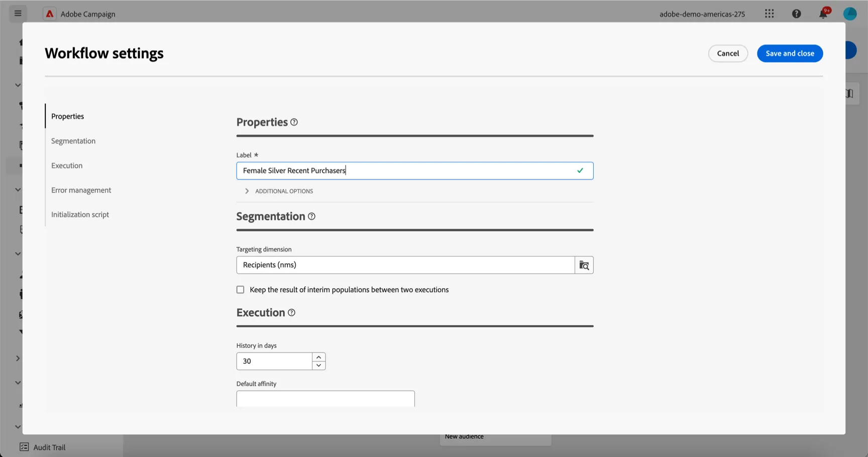Open the help question mark icon

pyautogui.click(x=796, y=14)
